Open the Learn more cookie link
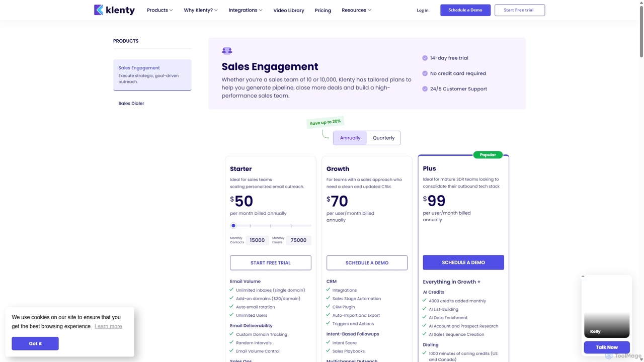The image size is (644, 362). point(108,326)
